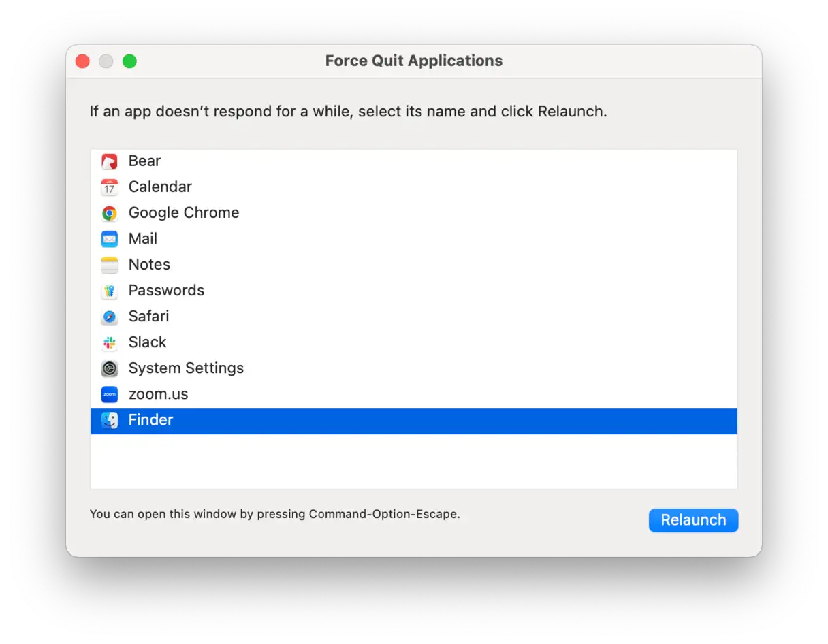828x644 pixels.
Task: Click the Passwords keys icon
Action: click(110, 291)
